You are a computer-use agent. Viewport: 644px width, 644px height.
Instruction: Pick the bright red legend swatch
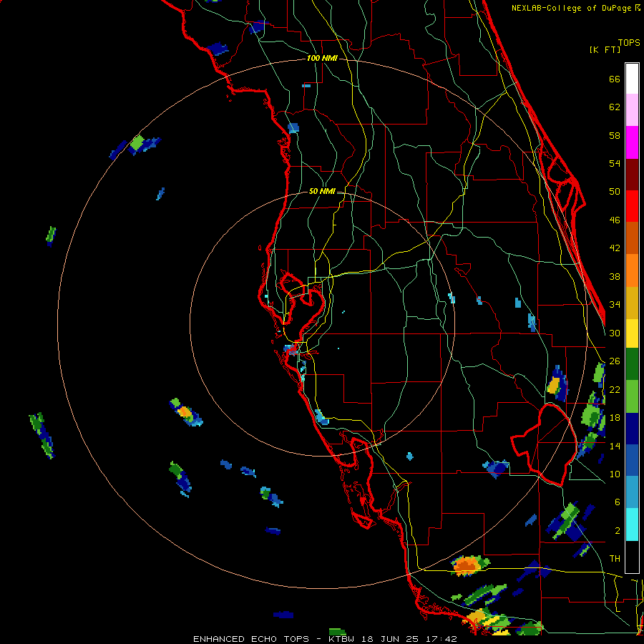tap(632, 206)
